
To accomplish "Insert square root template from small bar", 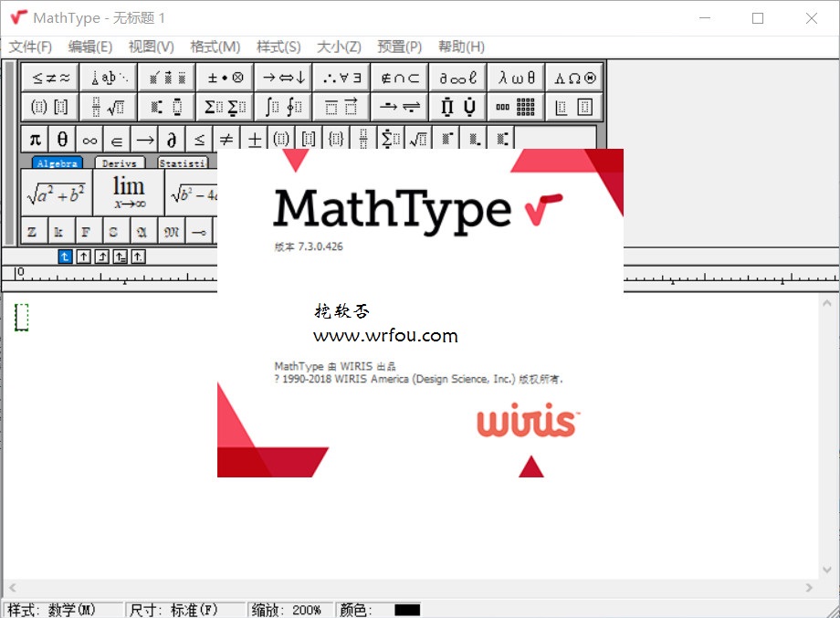I will coord(419,140).
